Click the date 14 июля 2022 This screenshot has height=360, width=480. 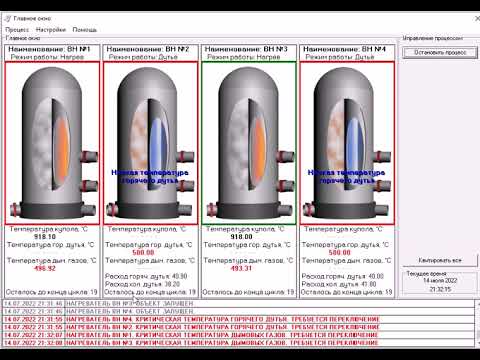click(440, 281)
